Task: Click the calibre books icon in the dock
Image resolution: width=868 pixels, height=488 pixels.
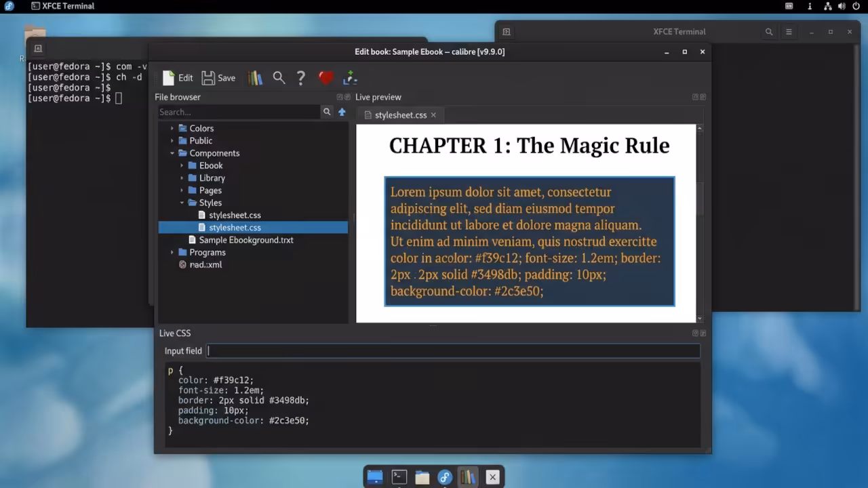Action: 468,477
